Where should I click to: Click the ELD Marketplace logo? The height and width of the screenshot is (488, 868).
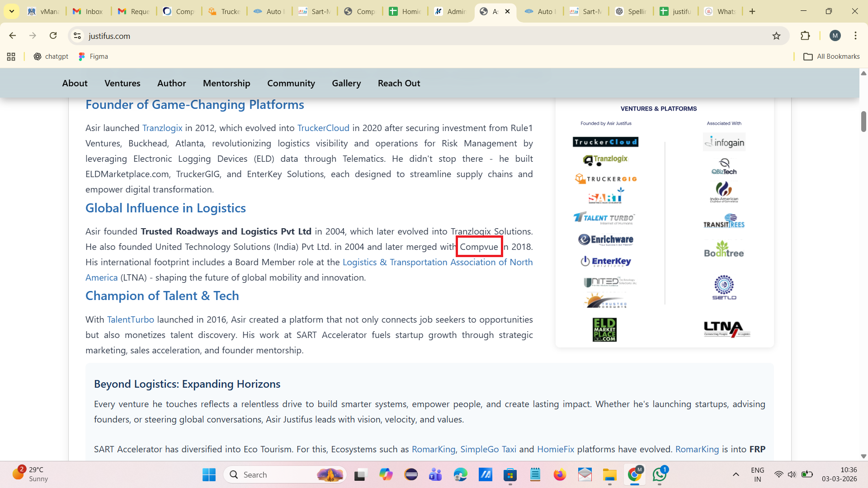(x=604, y=330)
